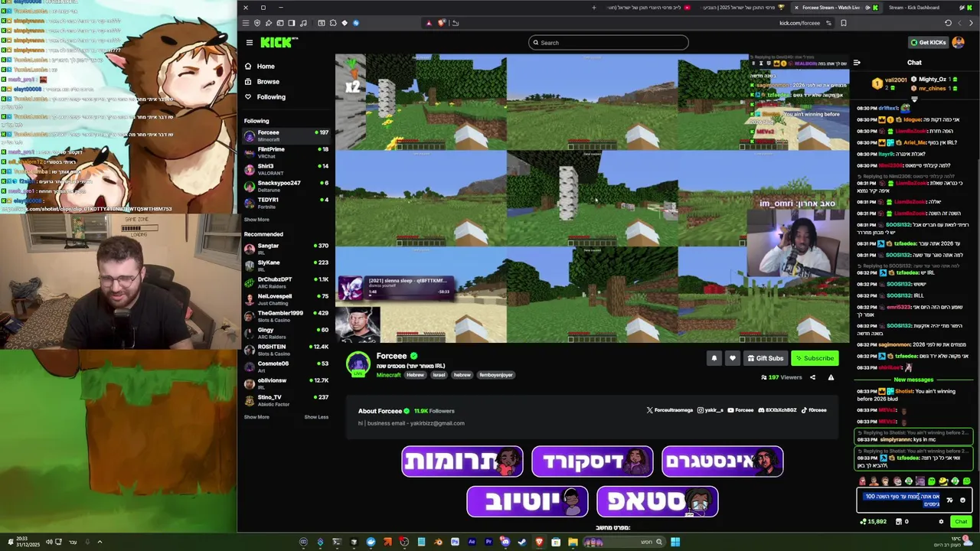Open the chat translation icon in message box
Screen dimensions: 980x551
coord(949,500)
